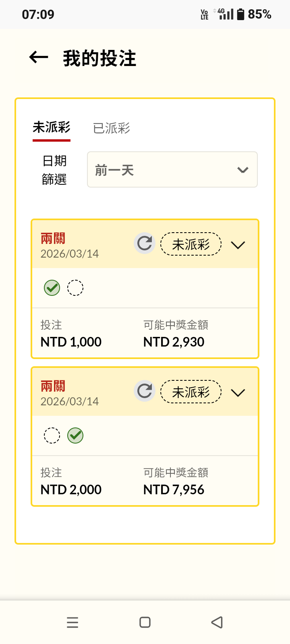Open Android recent apps menu icon
Viewport: 290px width, 644px height.
72,622
